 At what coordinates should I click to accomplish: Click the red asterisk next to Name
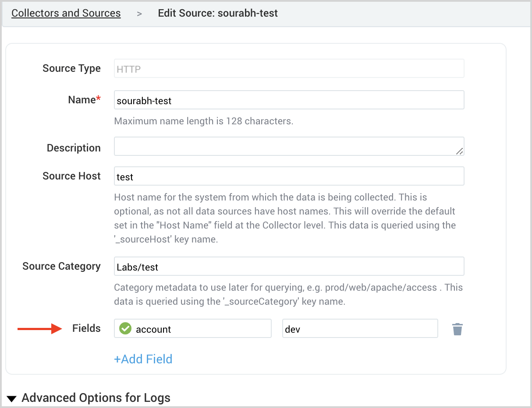click(x=99, y=96)
